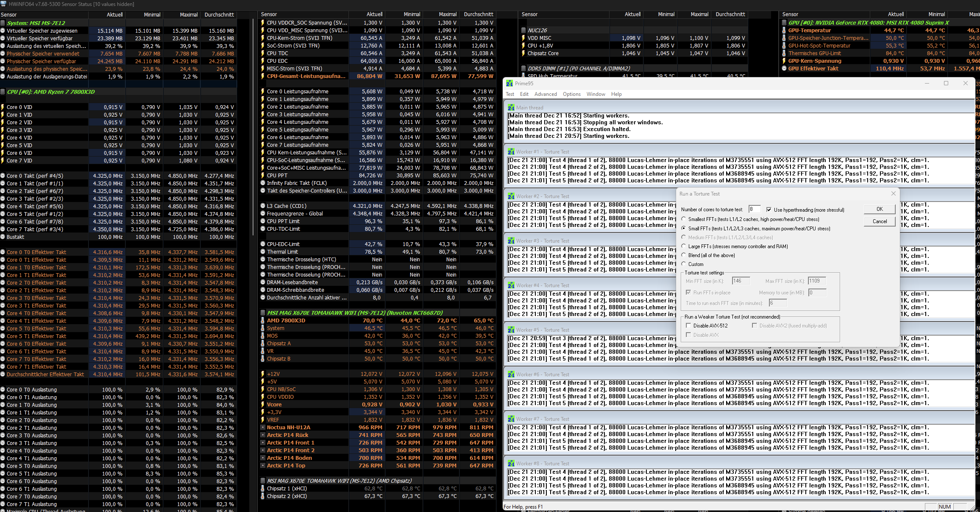Click clock icon of Core 0 Takt row
The image size is (980, 512).
[3, 176]
